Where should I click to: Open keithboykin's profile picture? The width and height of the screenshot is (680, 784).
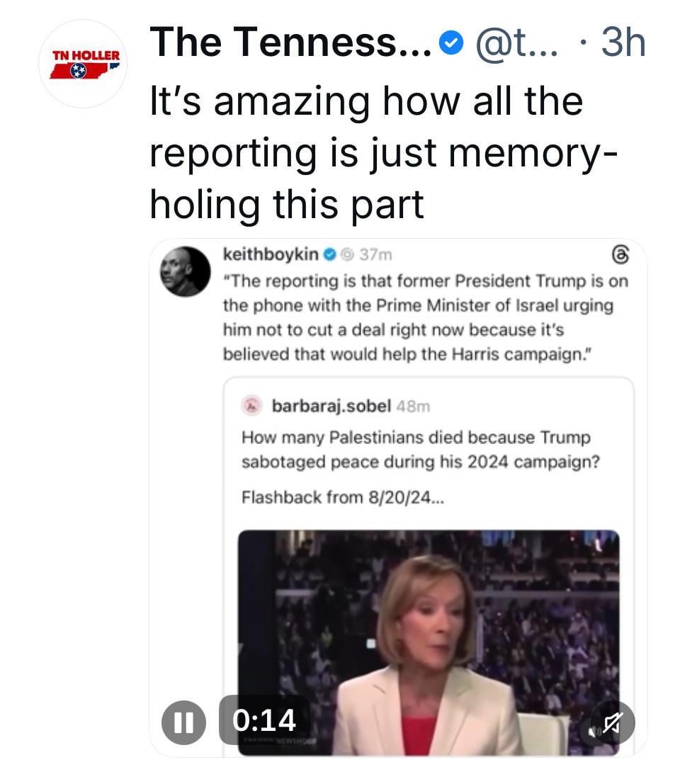186,271
